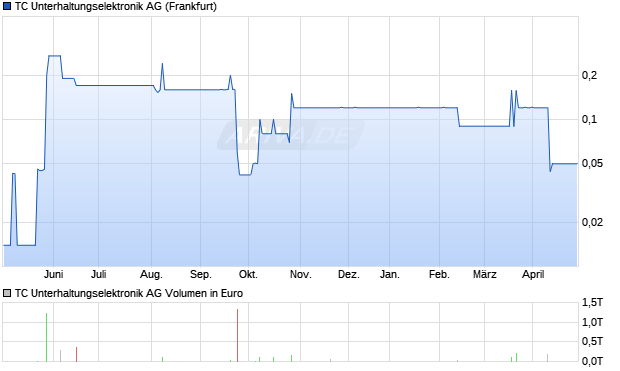Select the April label on the time axis
The width and height of the screenshot is (620, 371).
(x=533, y=274)
